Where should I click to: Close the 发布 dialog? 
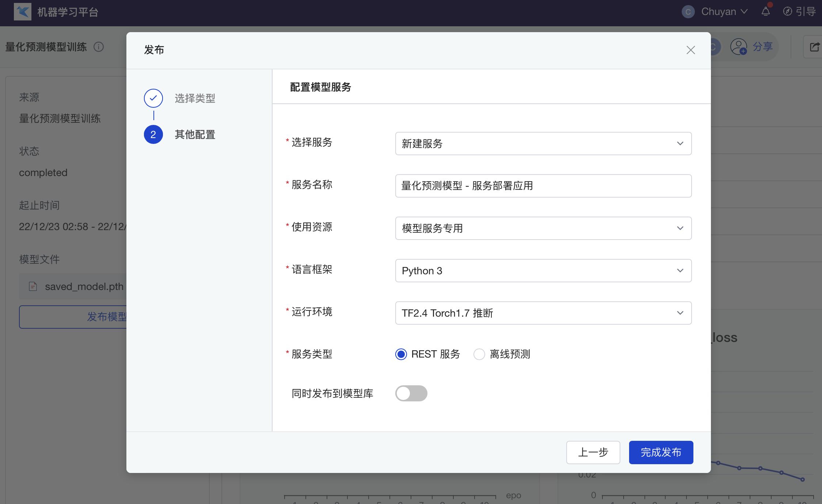pyautogui.click(x=690, y=50)
